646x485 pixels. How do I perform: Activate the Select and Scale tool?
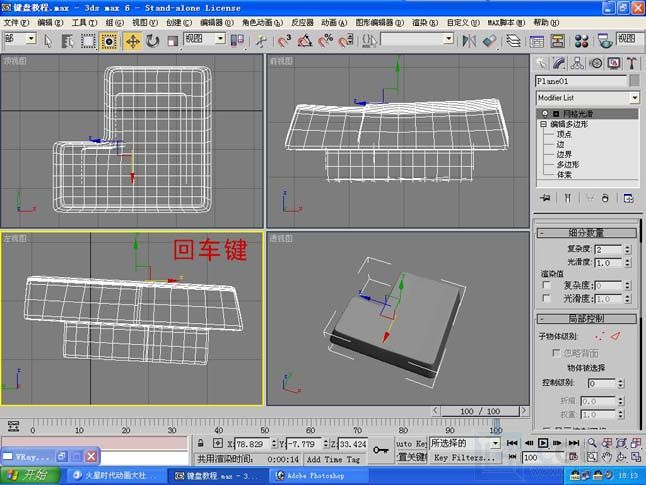pyautogui.click(x=172, y=41)
